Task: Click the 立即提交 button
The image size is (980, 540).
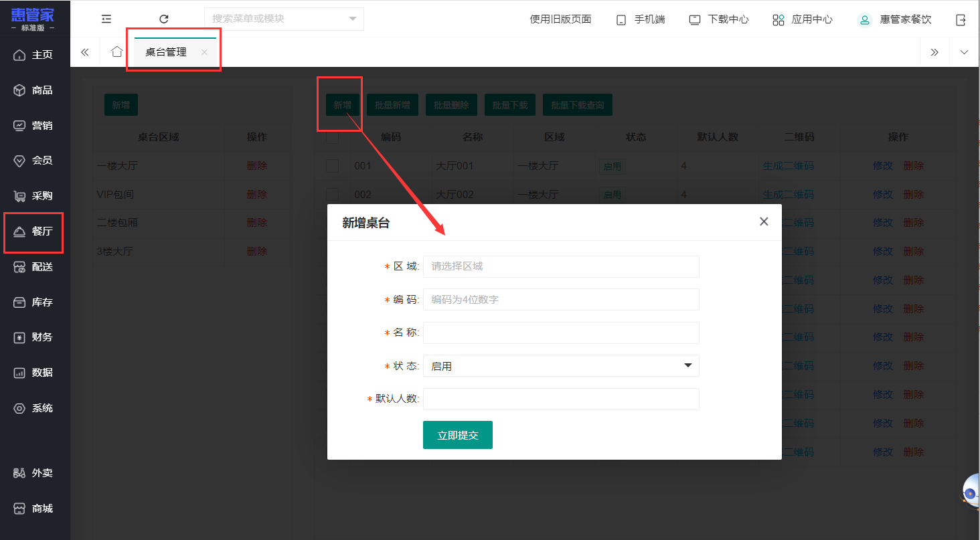Action: (458, 435)
